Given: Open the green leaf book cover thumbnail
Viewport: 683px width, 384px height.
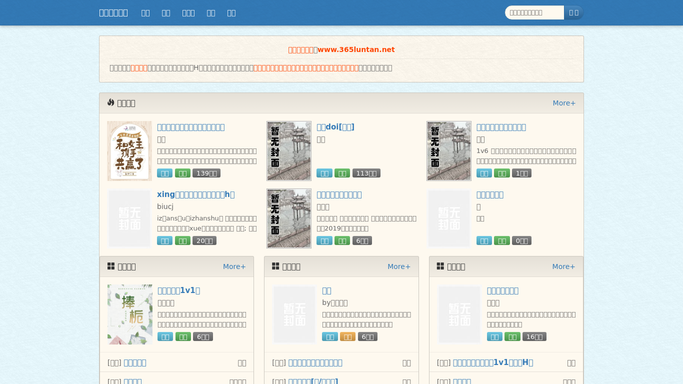Looking at the screenshot, I should tap(130, 314).
